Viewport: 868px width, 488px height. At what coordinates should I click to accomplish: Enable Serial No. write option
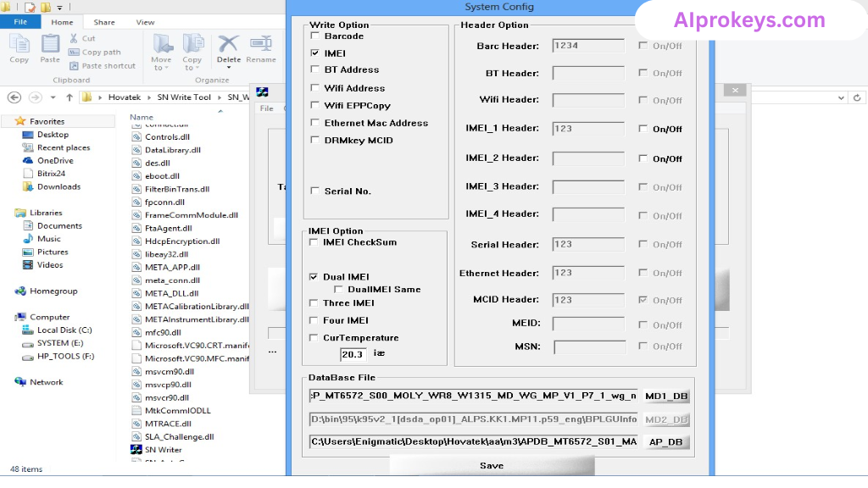click(x=315, y=191)
